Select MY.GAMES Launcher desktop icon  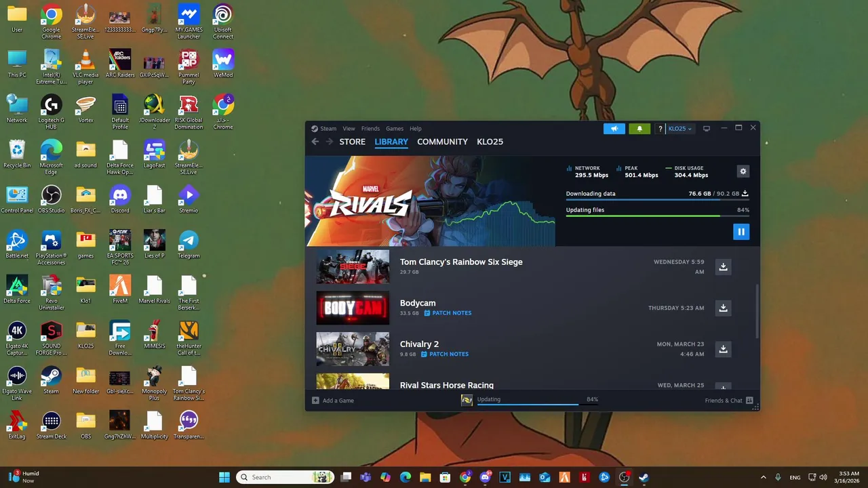pos(189,22)
